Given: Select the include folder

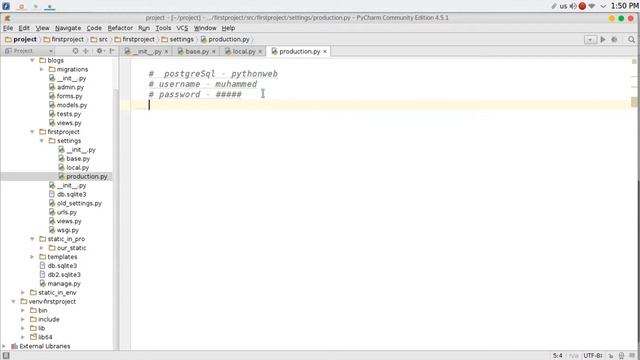Looking at the screenshot, I should click(x=45, y=320).
